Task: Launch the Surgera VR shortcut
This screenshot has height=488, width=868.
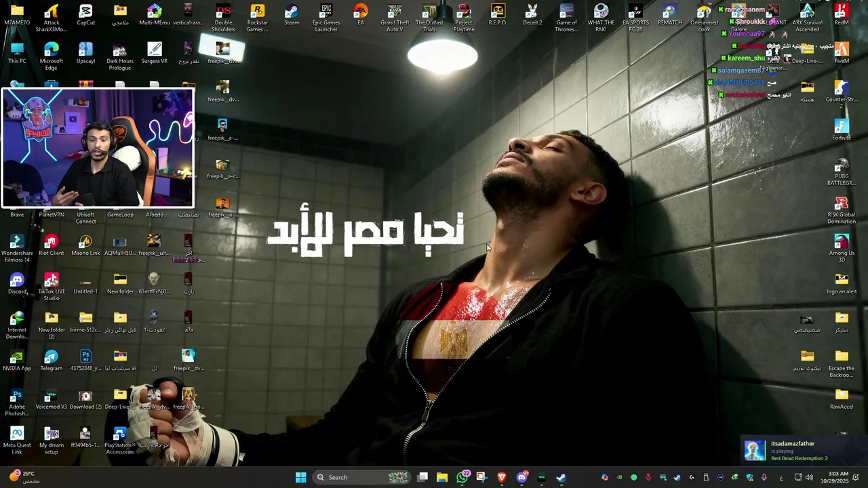Action: click(x=155, y=53)
